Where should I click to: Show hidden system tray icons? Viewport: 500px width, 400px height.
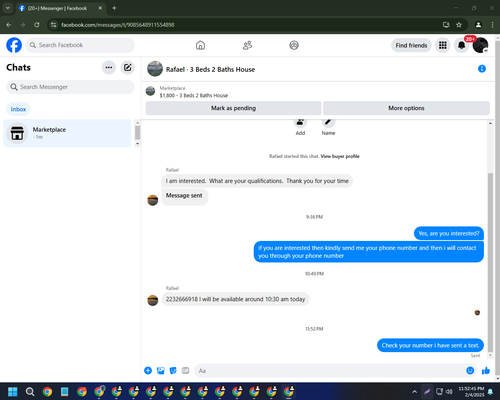(x=414, y=391)
